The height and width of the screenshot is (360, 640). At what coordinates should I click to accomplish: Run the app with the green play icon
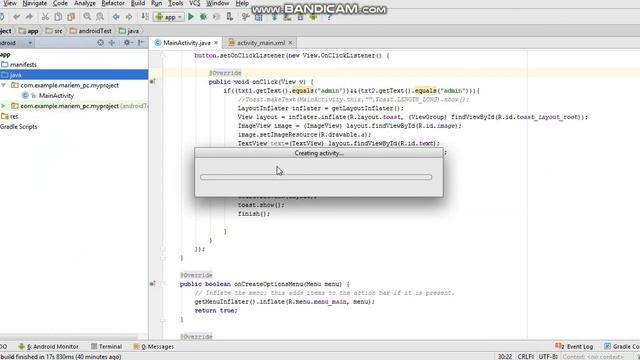[x=191, y=17]
